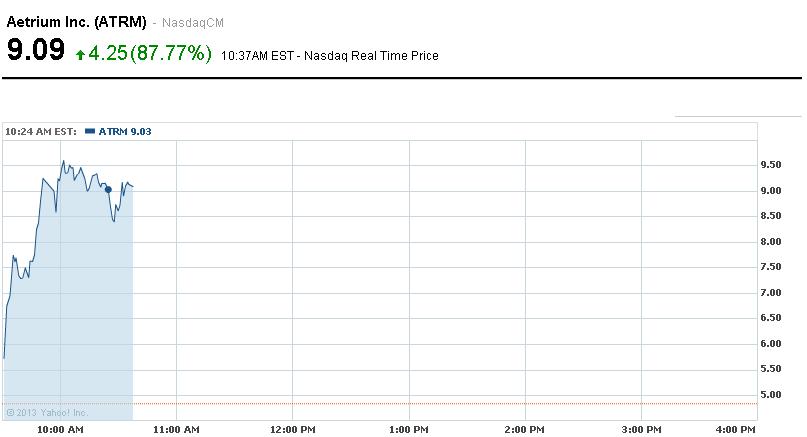
Task: Select the 3:00 PM time axis label
Action: tap(642, 429)
